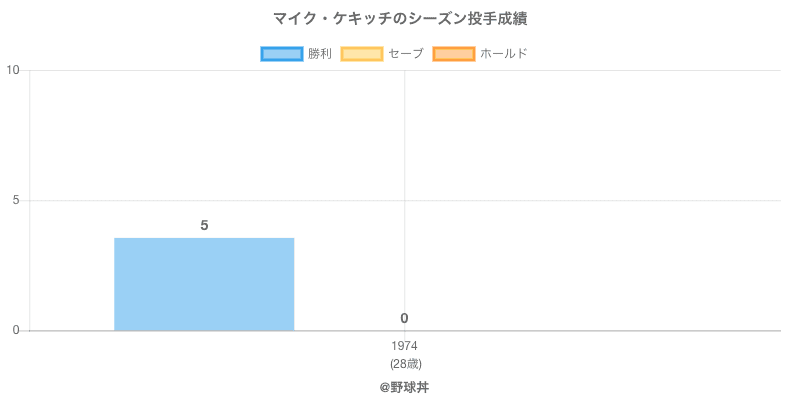Click the (28歳) age label
Screen dimensions: 800x400
[x=404, y=363]
